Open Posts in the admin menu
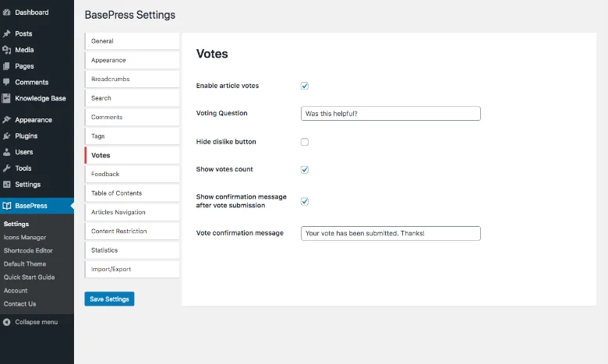608x364 pixels. pos(23,34)
